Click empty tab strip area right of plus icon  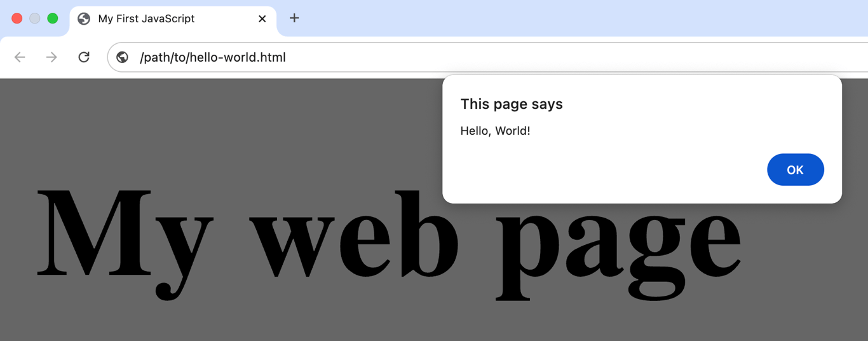(572, 18)
